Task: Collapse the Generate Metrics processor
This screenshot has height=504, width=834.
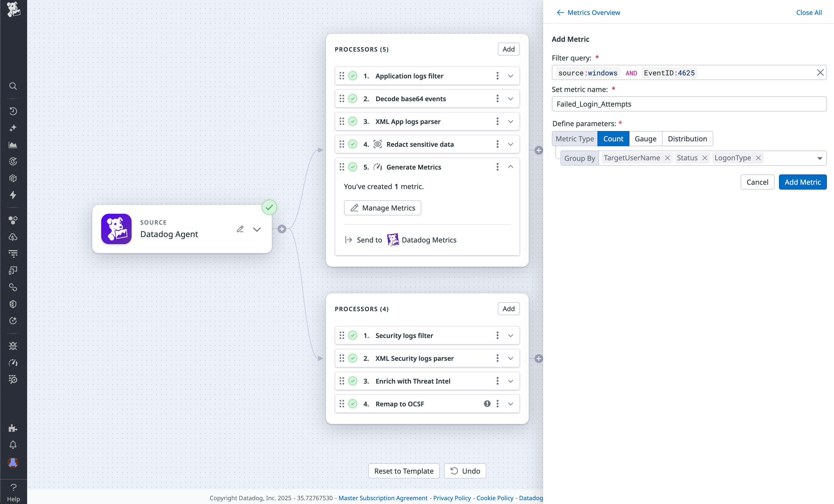Action: pos(510,167)
